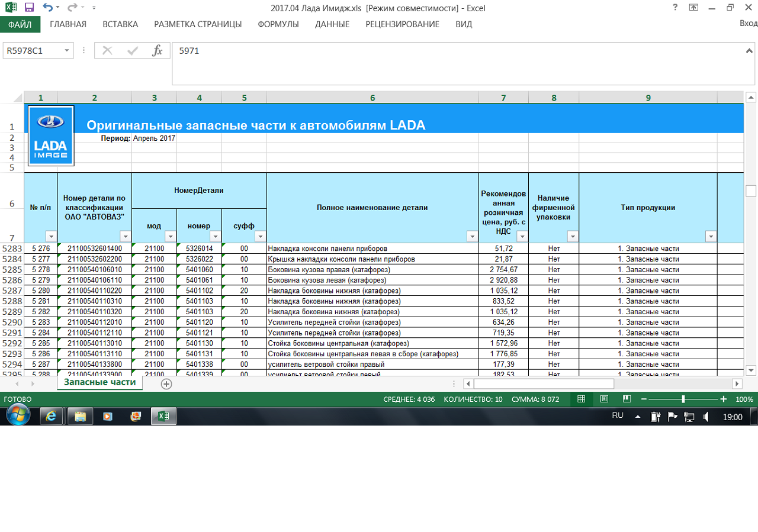Open the ДАННЫЕ ribbon tab

pos(332,24)
